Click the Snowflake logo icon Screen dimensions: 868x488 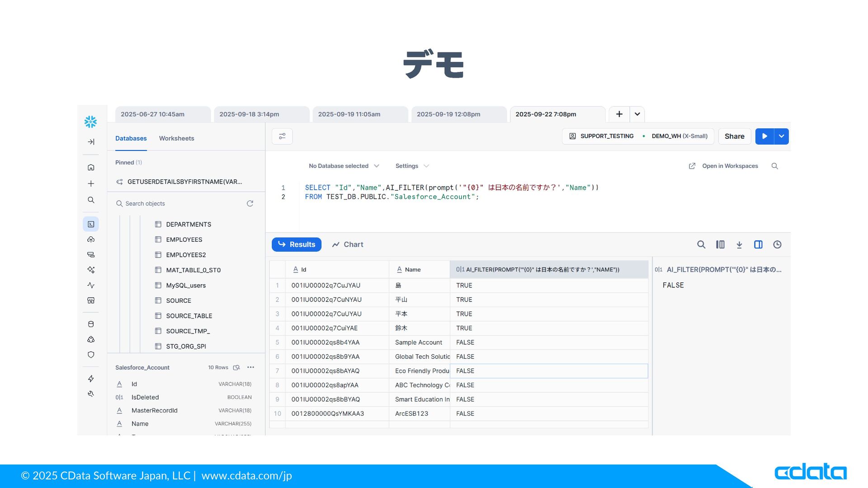click(90, 121)
